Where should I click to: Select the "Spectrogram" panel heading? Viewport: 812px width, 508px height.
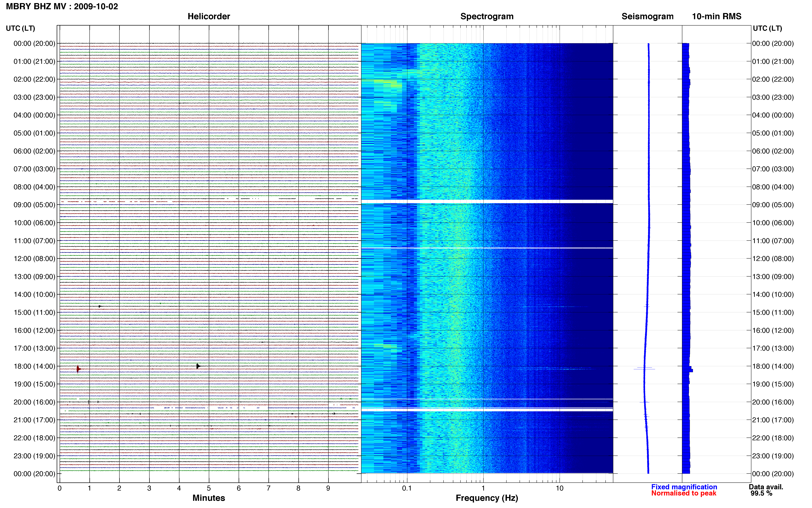[487, 16]
